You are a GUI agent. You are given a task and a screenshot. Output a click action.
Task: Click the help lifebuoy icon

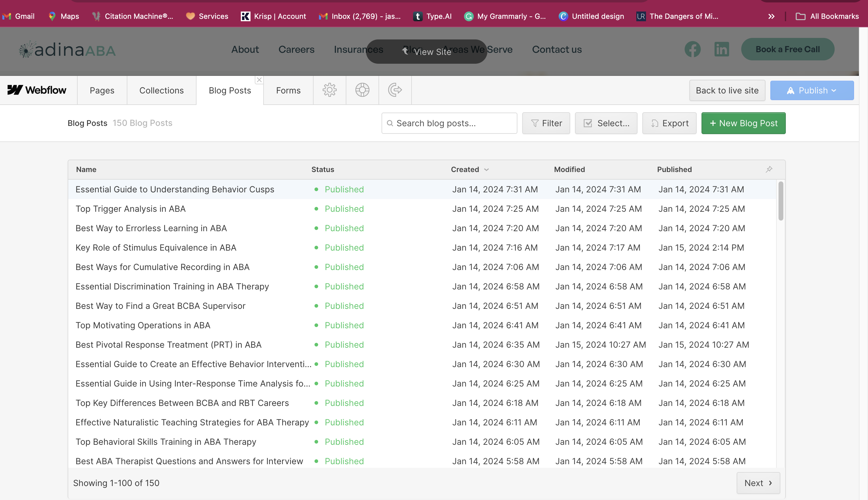tap(362, 90)
